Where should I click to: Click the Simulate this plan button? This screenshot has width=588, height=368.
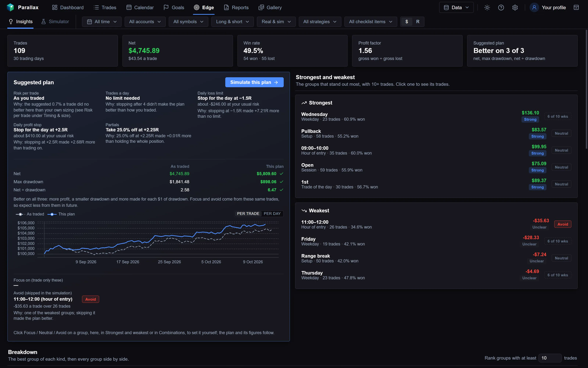(x=254, y=82)
